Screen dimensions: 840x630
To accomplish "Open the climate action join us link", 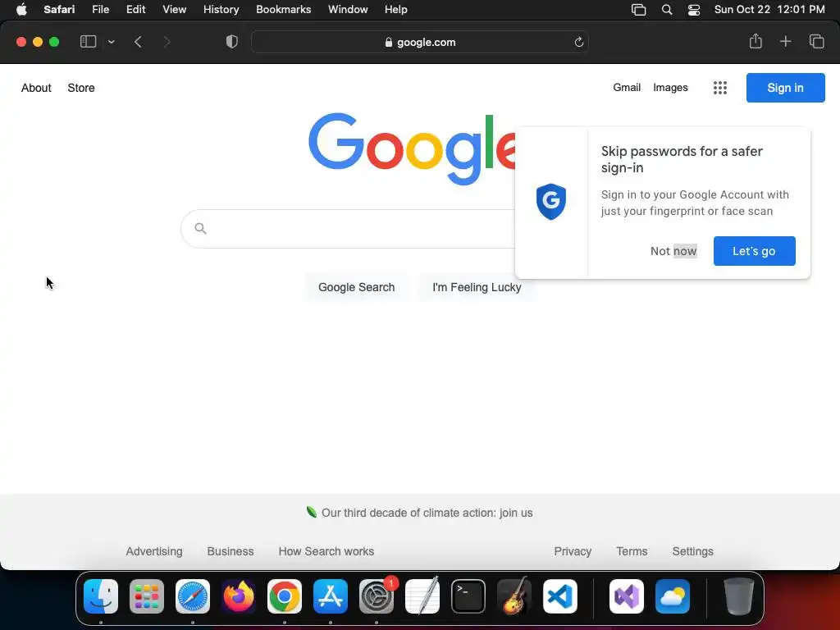I will 427,513.
